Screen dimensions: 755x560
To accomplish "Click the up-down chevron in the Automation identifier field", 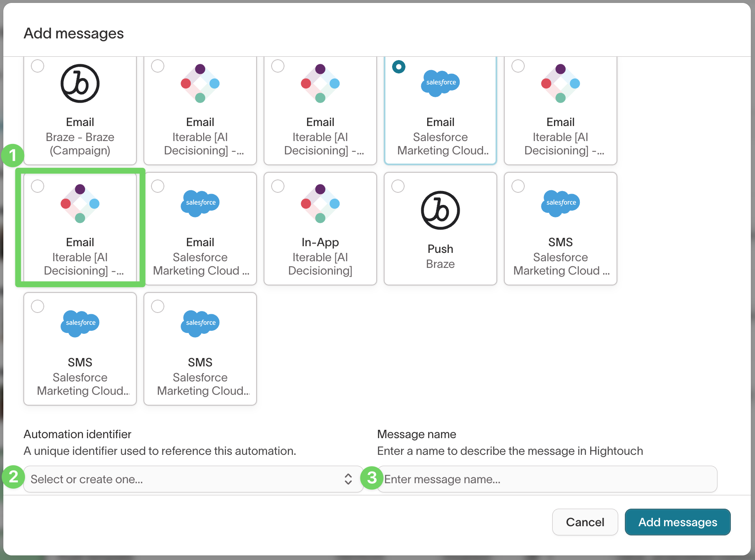I will click(348, 479).
